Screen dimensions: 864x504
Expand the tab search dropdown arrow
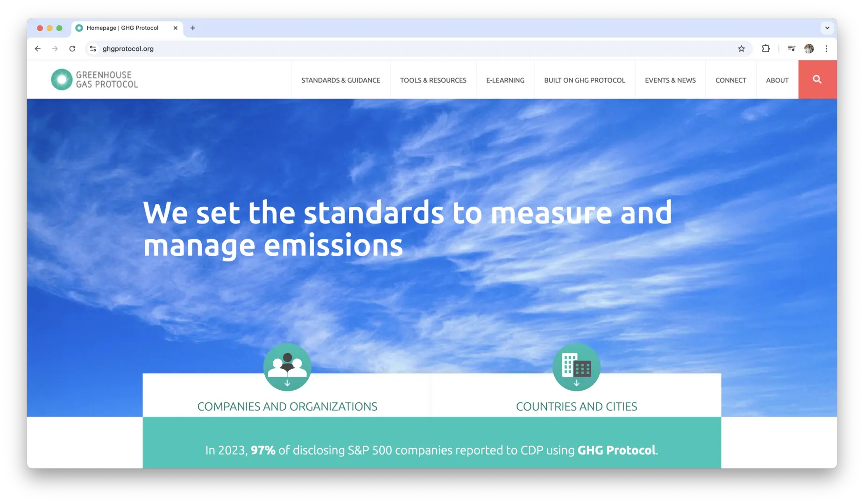coord(827,28)
